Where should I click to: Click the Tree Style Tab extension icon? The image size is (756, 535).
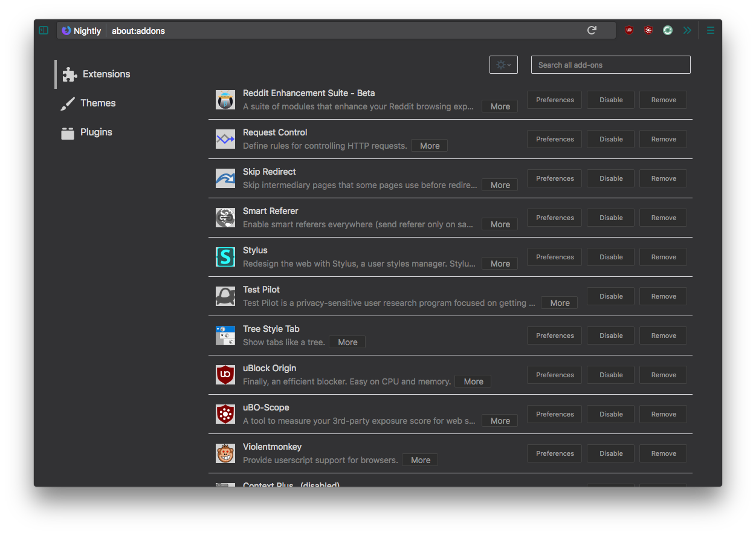pyautogui.click(x=225, y=336)
